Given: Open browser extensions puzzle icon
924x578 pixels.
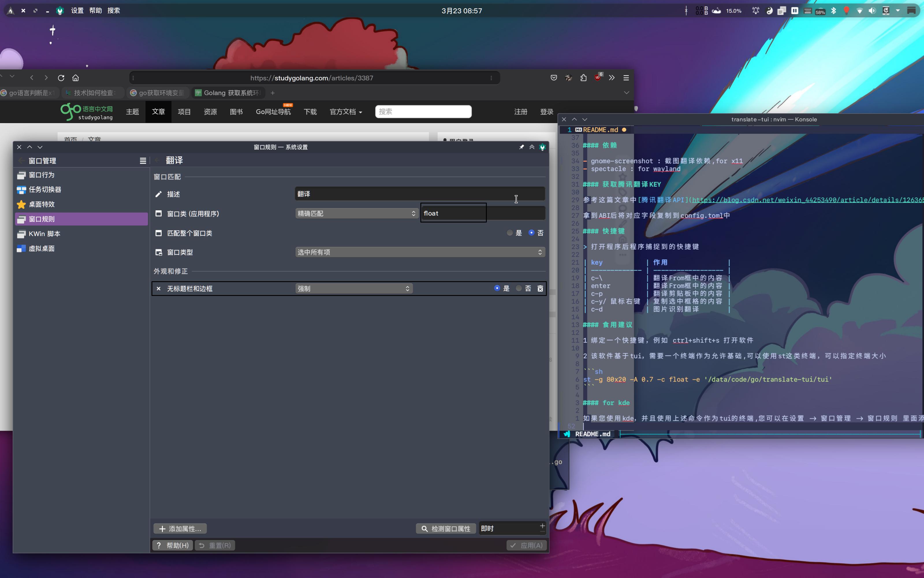Looking at the screenshot, I should click(583, 78).
